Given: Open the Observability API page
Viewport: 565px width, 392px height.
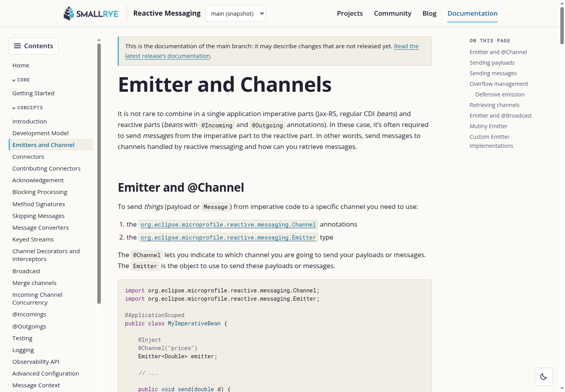Looking at the screenshot, I should click(x=36, y=362).
